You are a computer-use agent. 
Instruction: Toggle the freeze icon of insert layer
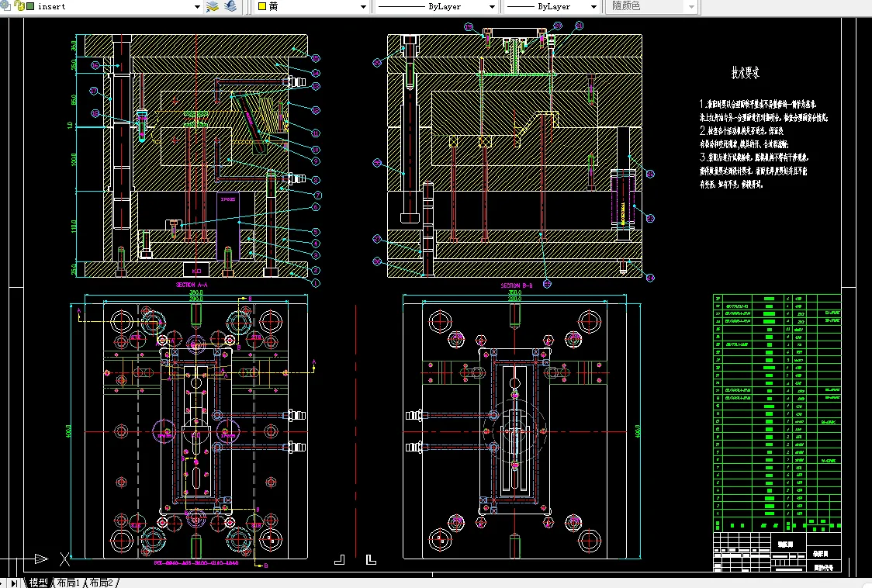pyautogui.click(x=6, y=6)
